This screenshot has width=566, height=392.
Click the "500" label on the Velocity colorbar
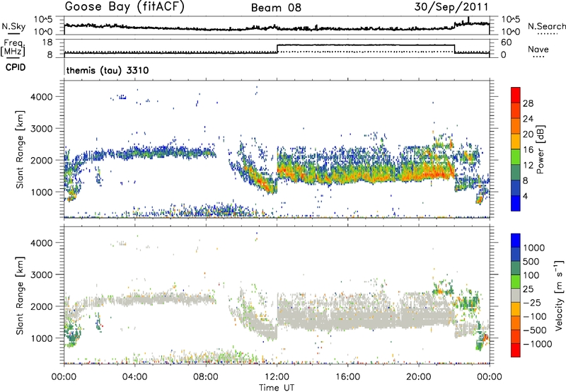[x=531, y=261]
